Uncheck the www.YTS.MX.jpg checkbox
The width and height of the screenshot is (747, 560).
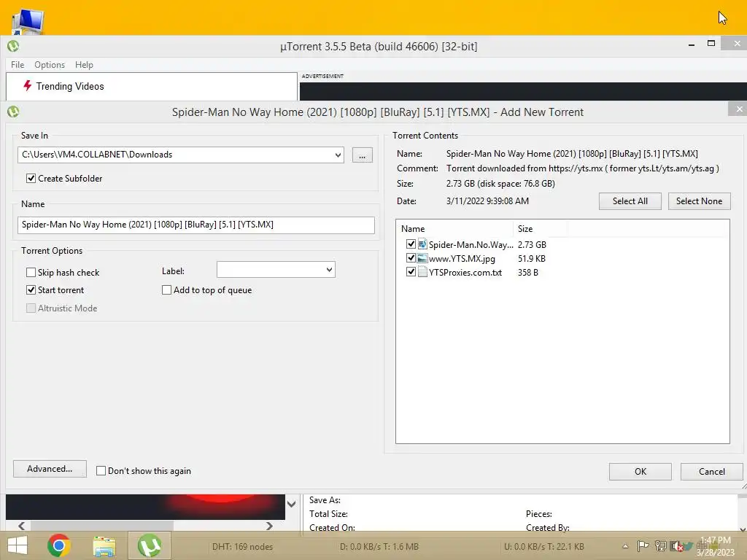click(x=411, y=258)
